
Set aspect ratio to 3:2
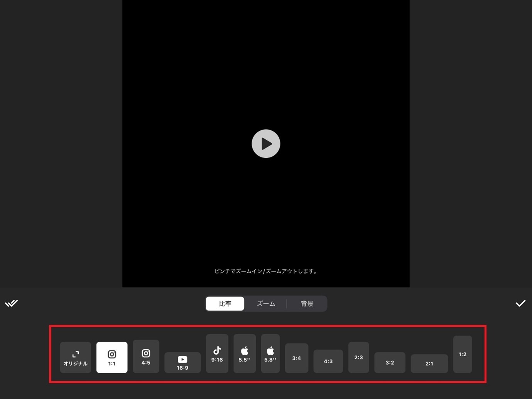coord(390,363)
